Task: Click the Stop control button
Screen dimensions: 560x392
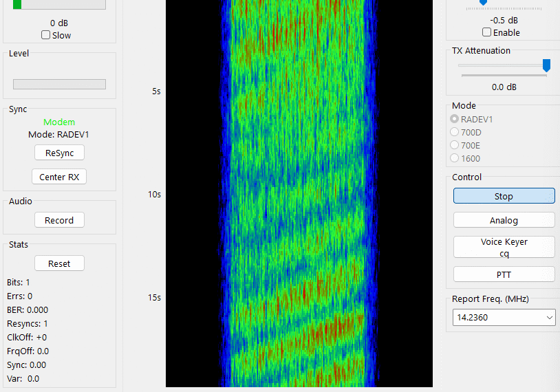Action: point(504,196)
